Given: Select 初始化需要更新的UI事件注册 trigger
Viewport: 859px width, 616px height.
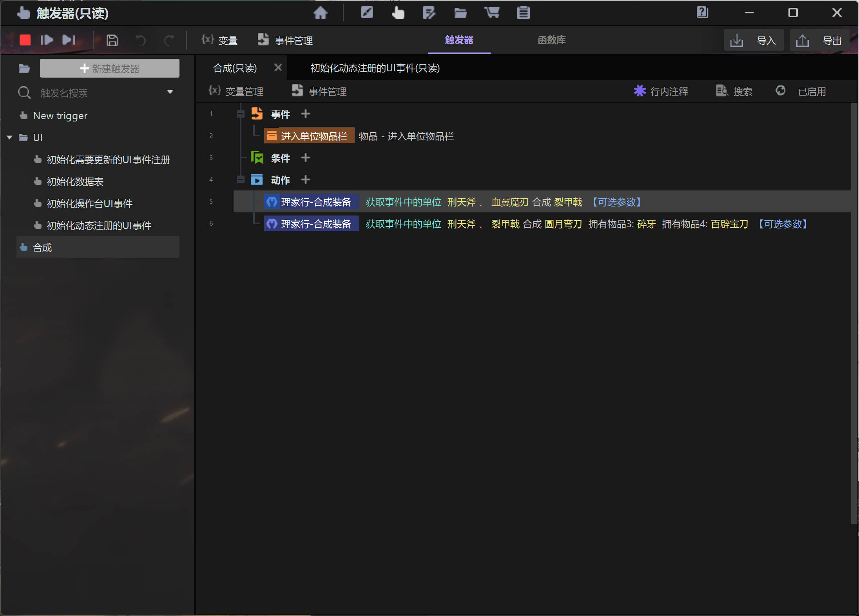Looking at the screenshot, I should [108, 159].
